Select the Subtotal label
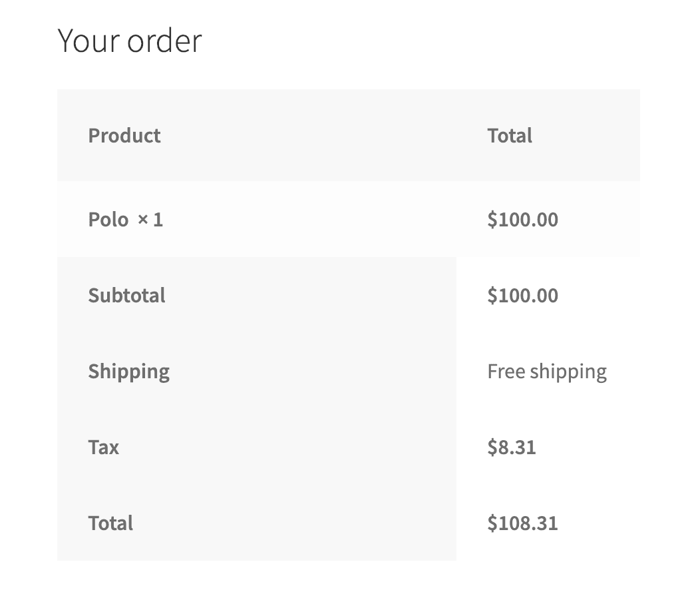The width and height of the screenshot is (700, 598). 127,296
